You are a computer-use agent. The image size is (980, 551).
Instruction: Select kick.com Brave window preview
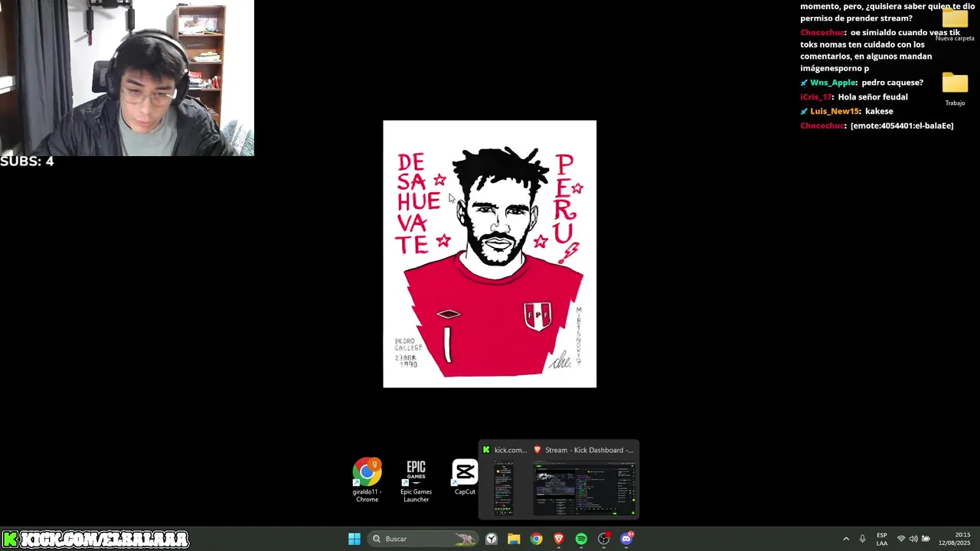point(504,488)
